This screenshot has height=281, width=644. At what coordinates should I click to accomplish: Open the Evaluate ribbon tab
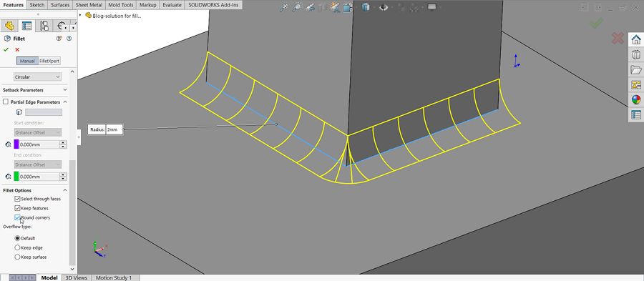click(x=172, y=5)
